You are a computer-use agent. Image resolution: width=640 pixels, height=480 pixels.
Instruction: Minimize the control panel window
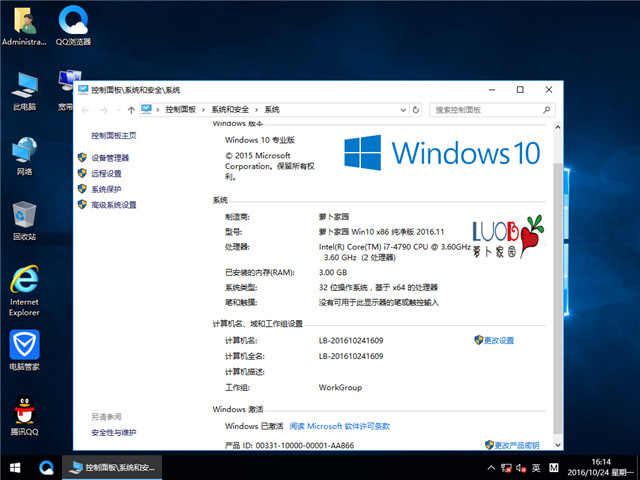point(492,90)
